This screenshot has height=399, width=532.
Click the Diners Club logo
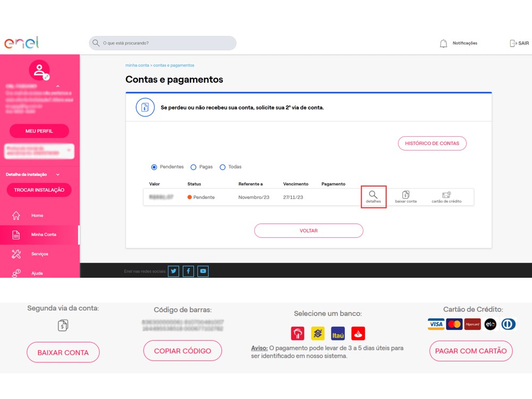point(508,324)
